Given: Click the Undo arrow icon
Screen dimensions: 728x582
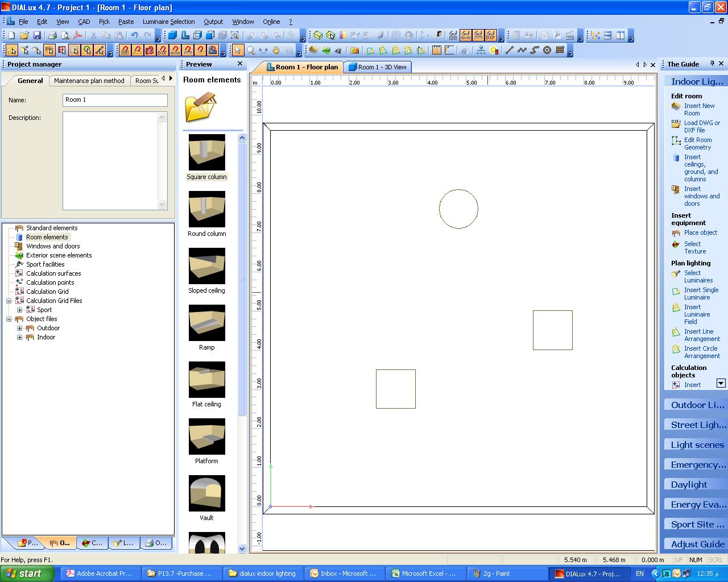Looking at the screenshot, I should [134, 35].
